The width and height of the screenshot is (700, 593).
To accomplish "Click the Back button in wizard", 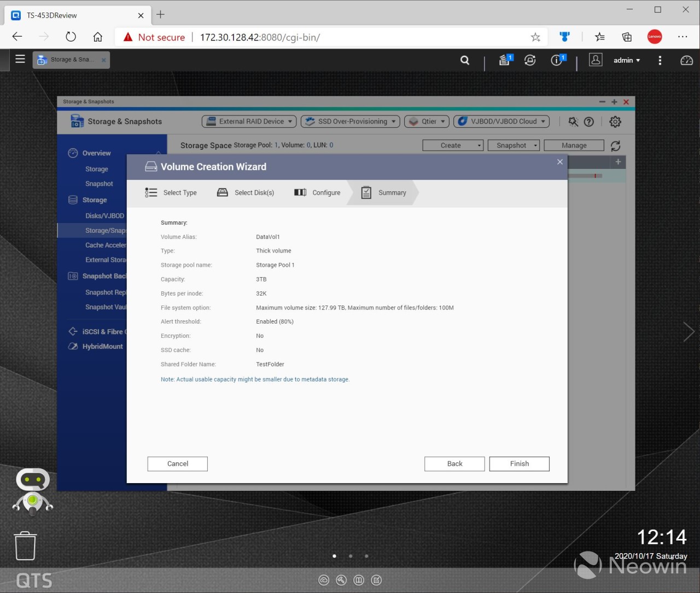I will (x=454, y=463).
